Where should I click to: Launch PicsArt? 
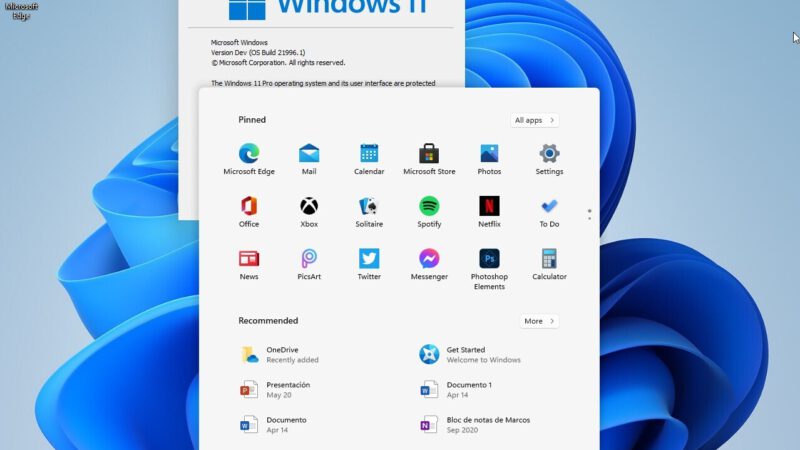coord(309,264)
